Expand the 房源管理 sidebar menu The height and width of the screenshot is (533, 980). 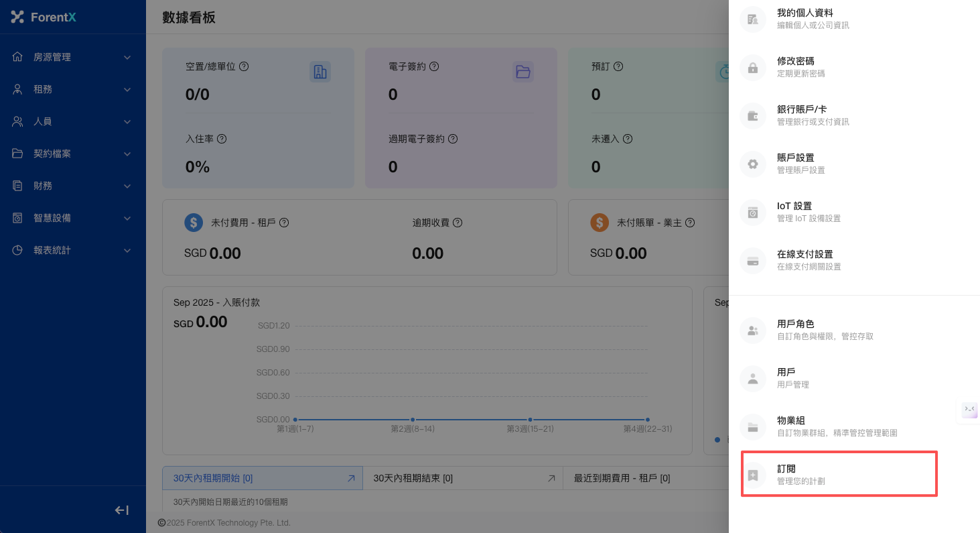pyautogui.click(x=72, y=57)
